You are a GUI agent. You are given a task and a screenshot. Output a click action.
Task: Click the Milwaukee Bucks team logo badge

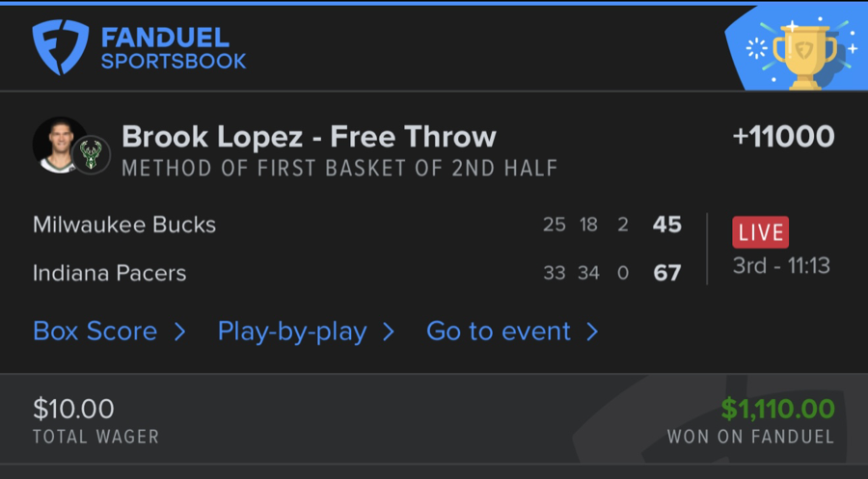click(92, 155)
